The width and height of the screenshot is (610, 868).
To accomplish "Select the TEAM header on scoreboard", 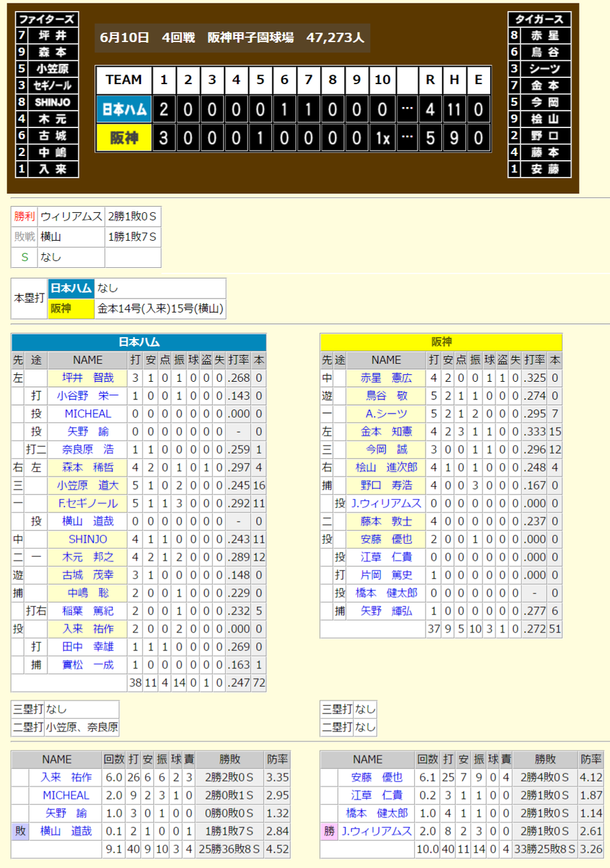I will coord(123,80).
